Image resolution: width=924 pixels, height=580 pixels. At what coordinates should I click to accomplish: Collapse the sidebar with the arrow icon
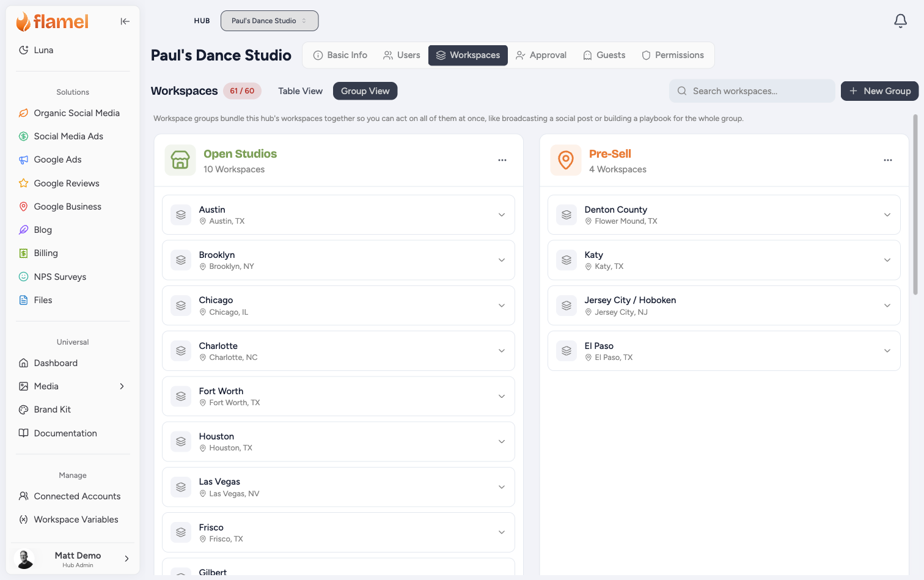125,21
